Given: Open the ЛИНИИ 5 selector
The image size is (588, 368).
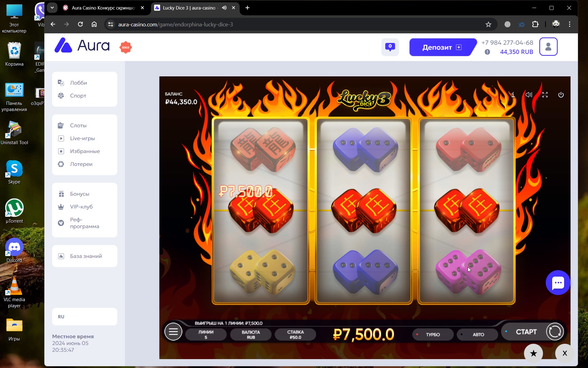Looking at the screenshot, I should [x=206, y=334].
